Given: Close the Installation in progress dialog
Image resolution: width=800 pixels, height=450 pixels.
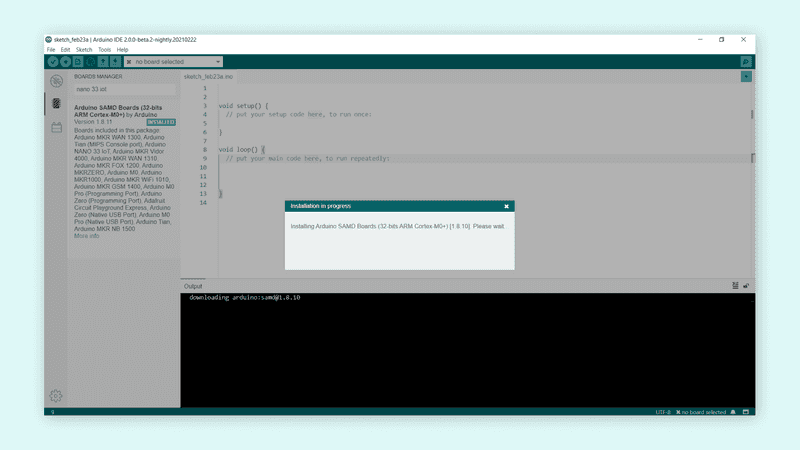Looking at the screenshot, I should [507, 206].
